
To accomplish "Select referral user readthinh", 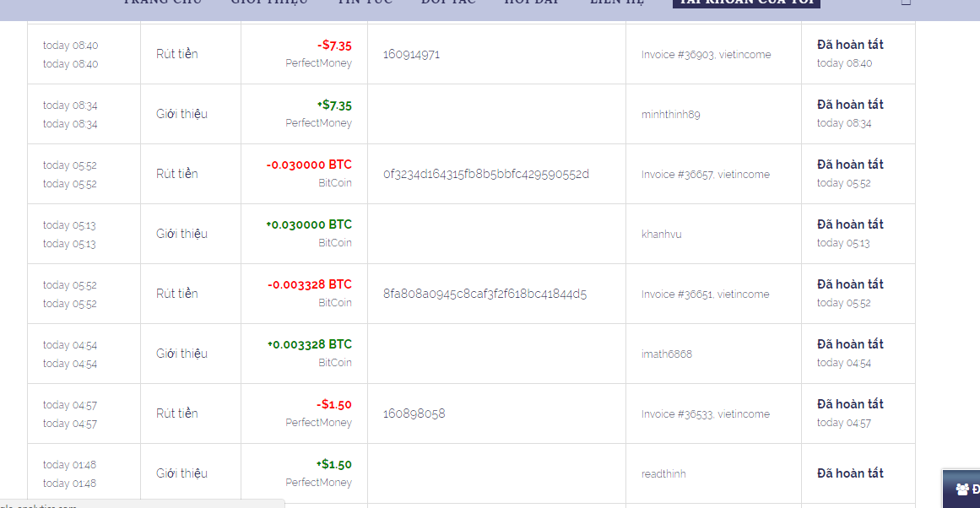I will tap(663, 474).
